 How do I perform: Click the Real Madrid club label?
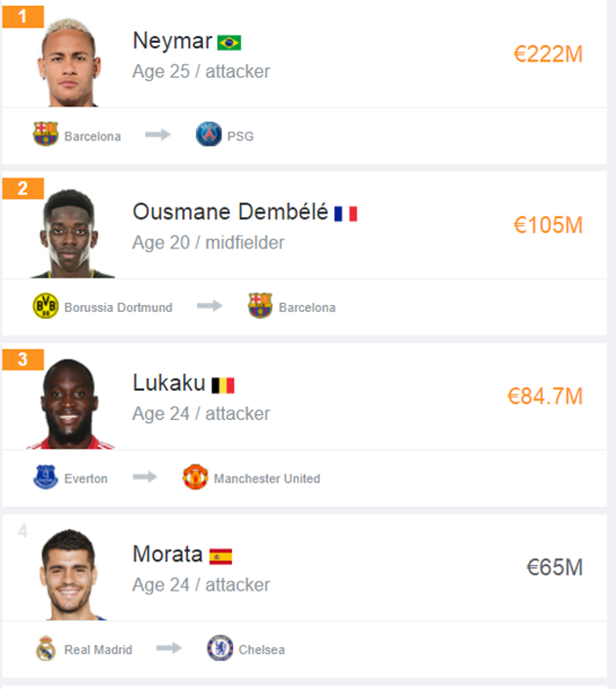98,649
